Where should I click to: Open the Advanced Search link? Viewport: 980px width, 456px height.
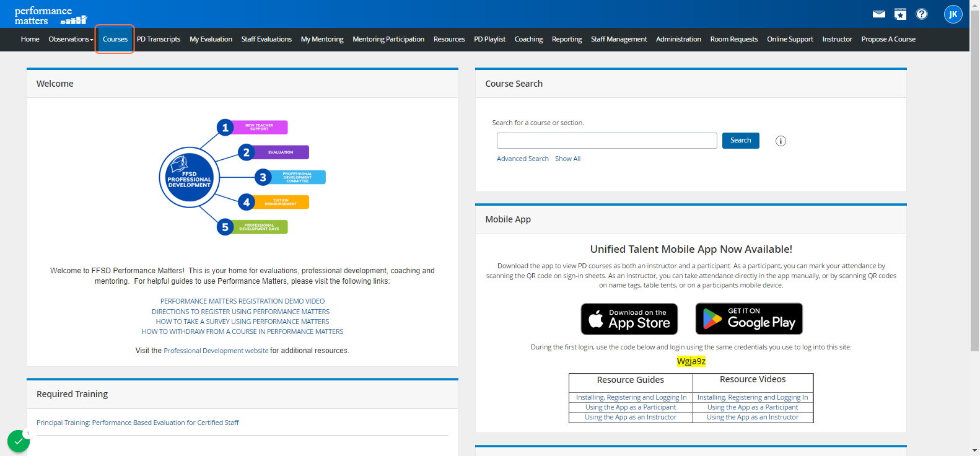(522, 159)
